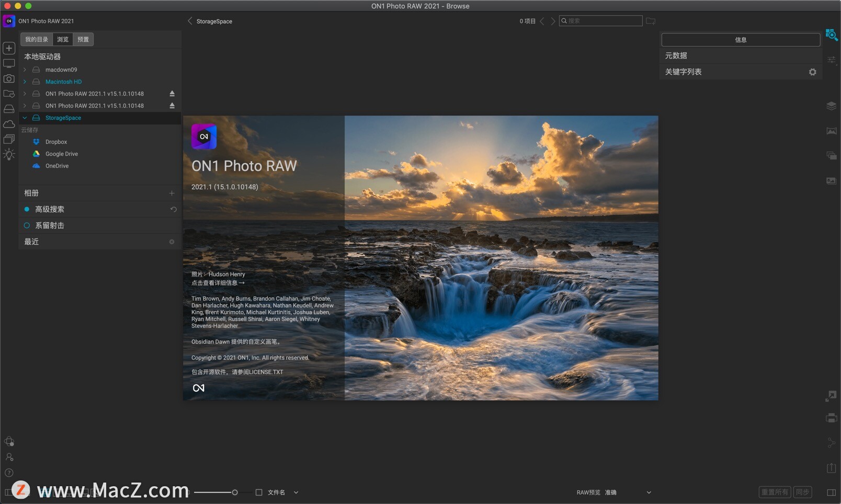
Task: Open the desktop monitor icon in left sidebar
Action: (9, 64)
